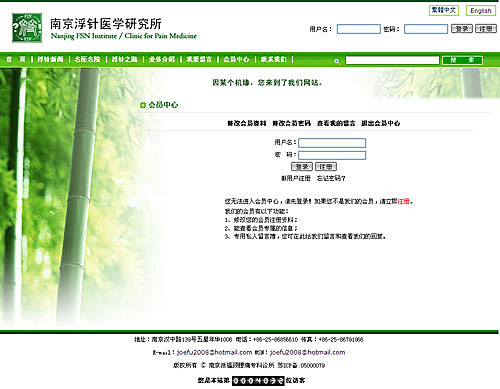Open the 会员中心 item in green navigation bar
The height and width of the screenshot is (389, 500).
(x=236, y=59)
